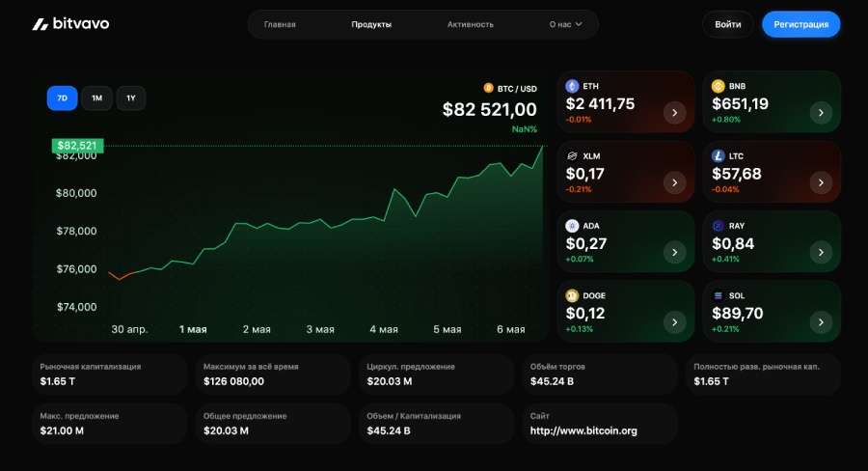The height and width of the screenshot is (471, 868).
Task: Click the Войти login button
Action: (x=728, y=24)
